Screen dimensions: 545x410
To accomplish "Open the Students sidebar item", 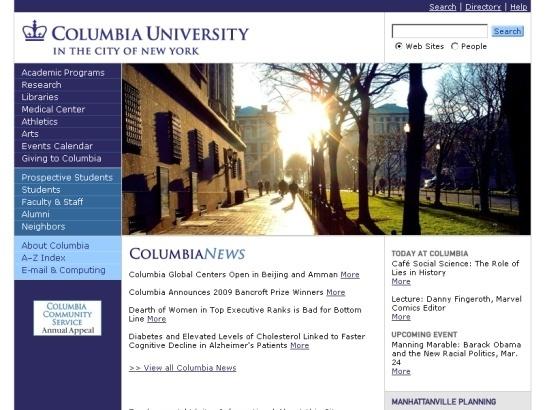I will 41,190.
